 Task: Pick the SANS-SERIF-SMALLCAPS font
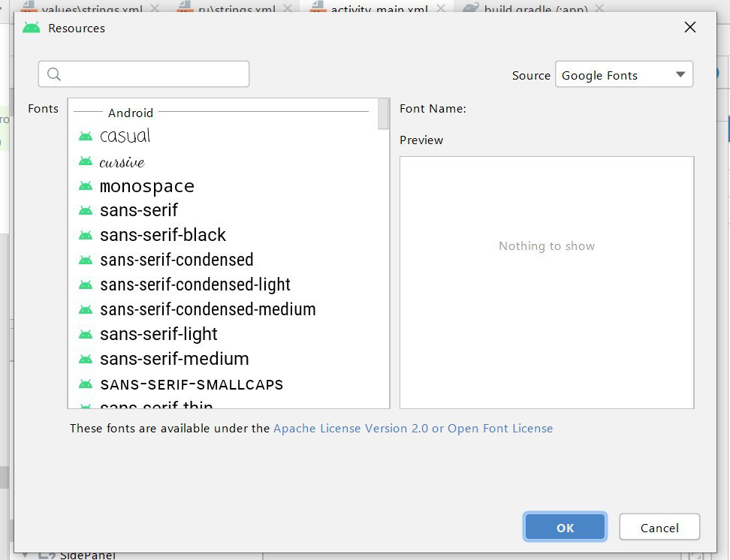click(x=223, y=384)
